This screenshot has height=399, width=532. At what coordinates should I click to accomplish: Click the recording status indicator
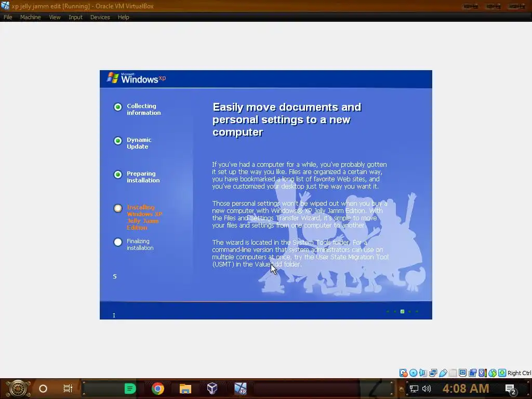[472, 373]
